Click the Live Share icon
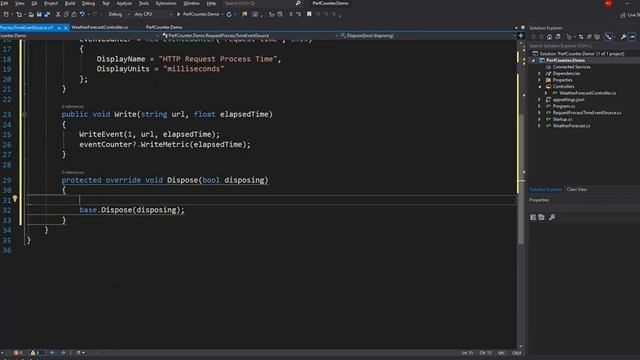This screenshot has height=360, width=640. (623, 15)
